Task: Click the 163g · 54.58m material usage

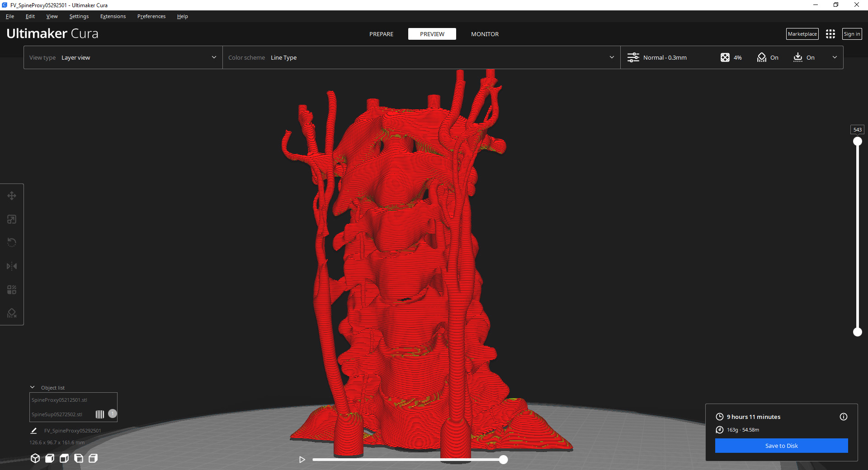Action: pyautogui.click(x=743, y=430)
